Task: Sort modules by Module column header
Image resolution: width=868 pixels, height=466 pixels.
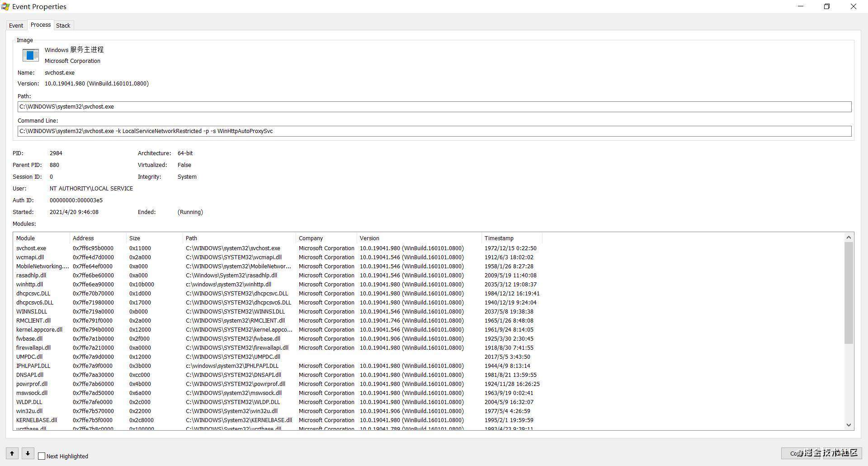Action: (42, 238)
